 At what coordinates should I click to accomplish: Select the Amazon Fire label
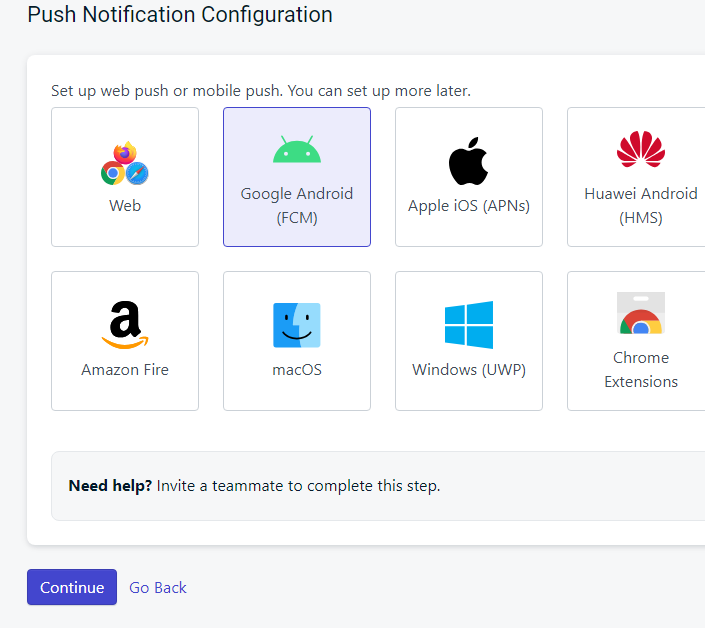(125, 370)
